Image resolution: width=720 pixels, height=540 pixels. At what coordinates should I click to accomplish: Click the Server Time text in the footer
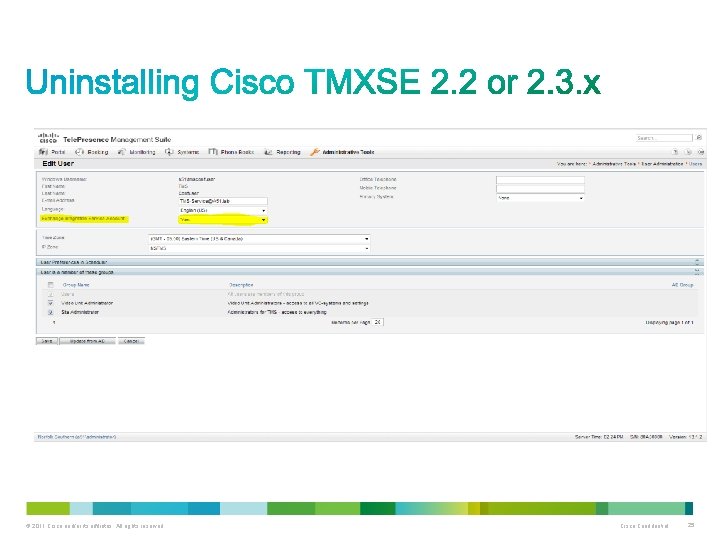tap(599, 437)
